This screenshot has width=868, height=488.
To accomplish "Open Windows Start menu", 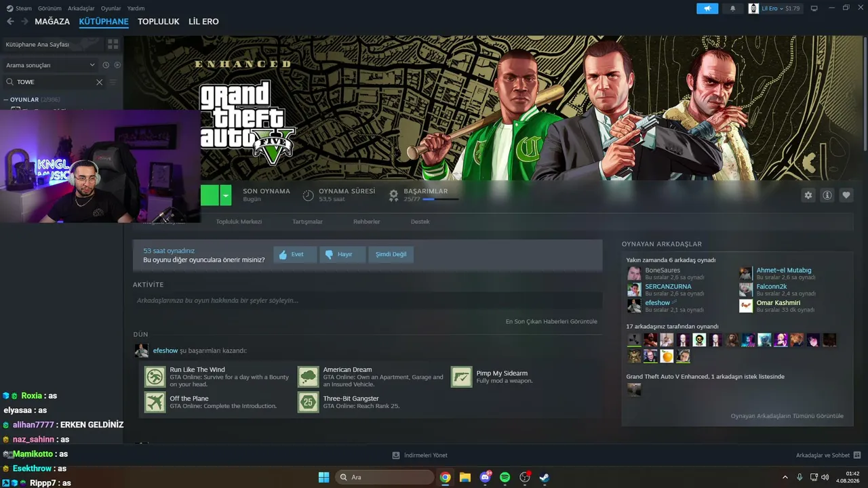I will tap(324, 477).
